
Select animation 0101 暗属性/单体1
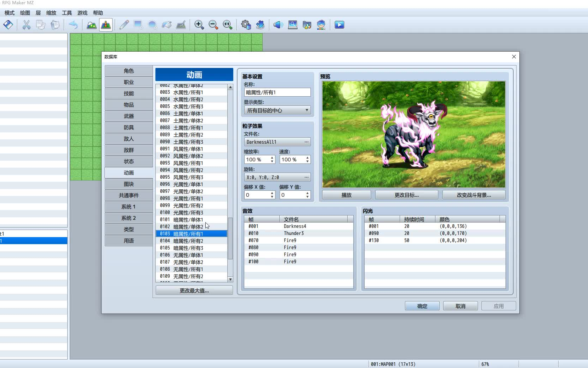pos(184,219)
